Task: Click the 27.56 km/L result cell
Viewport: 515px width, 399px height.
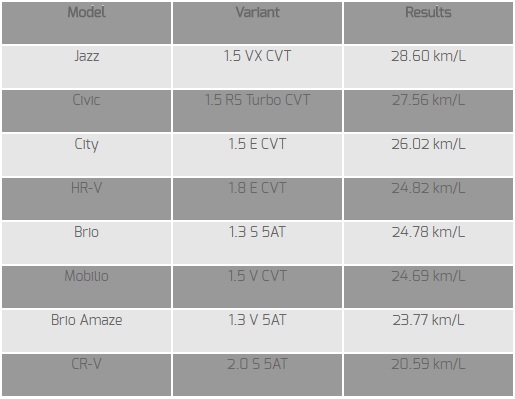Action: tap(428, 111)
